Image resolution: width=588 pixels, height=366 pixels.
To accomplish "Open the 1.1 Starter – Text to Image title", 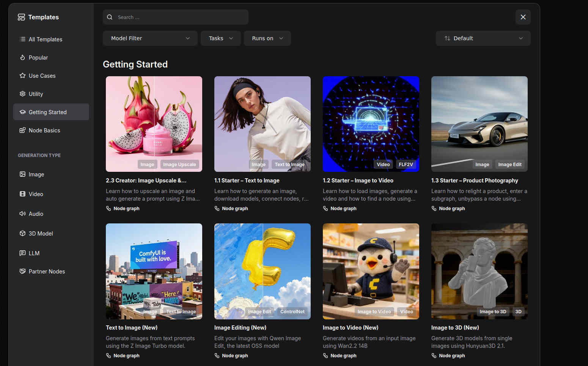I will [247, 181].
